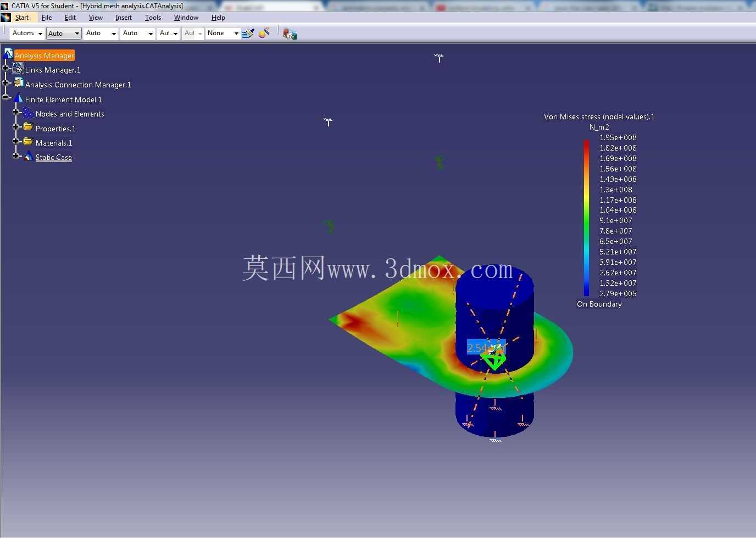The image size is (756, 538).
Task: Expand the Materials.1 node
Action: [x=16, y=141]
